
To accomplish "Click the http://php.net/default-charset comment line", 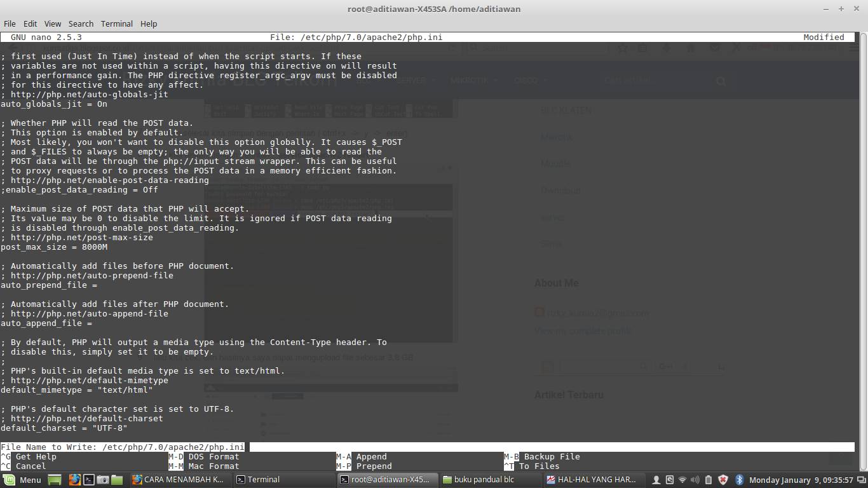I will pos(82,418).
